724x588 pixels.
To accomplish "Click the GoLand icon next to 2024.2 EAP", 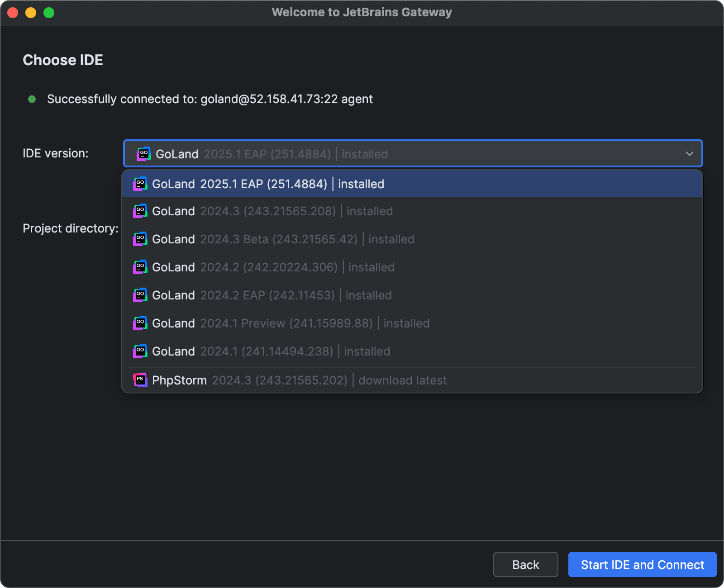I will [140, 295].
